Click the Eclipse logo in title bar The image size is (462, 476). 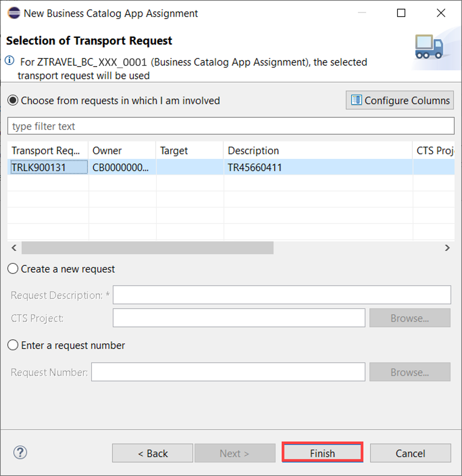[x=13, y=13]
